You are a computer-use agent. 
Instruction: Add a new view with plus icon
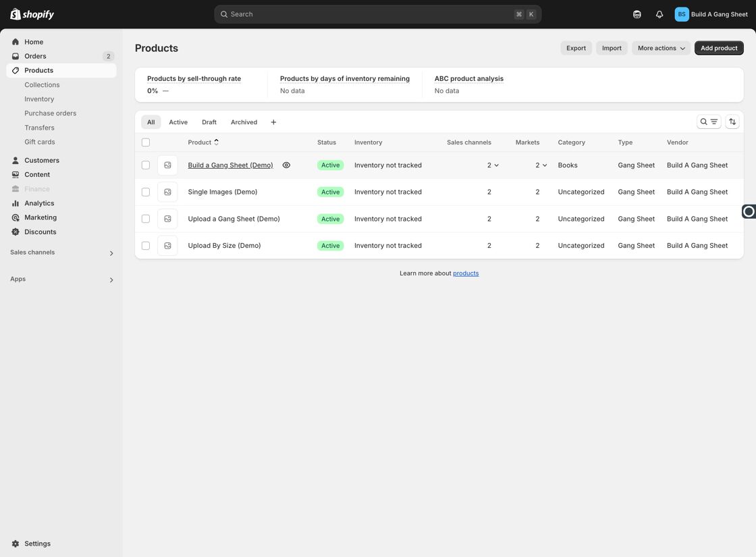[x=273, y=122]
